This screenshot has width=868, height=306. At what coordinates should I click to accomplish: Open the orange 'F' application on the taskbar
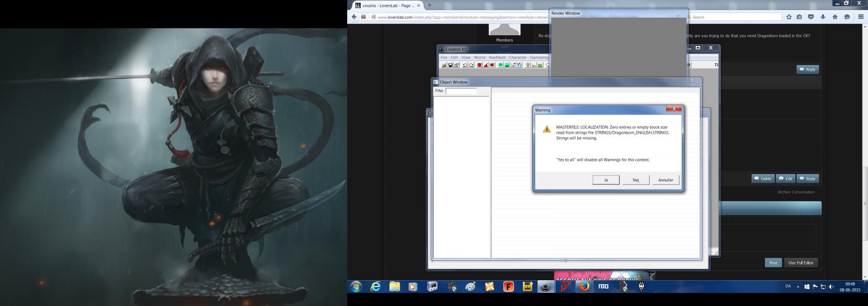coord(509,287)
